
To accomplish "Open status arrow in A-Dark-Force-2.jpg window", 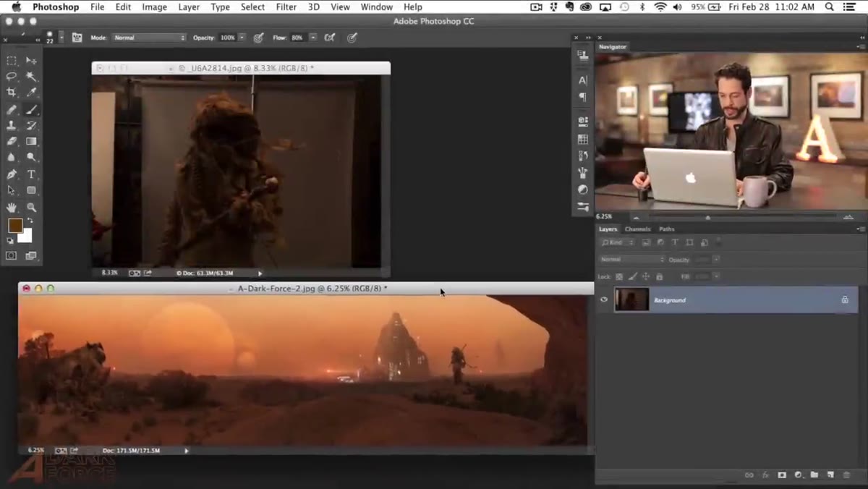I will pos(187,451).
